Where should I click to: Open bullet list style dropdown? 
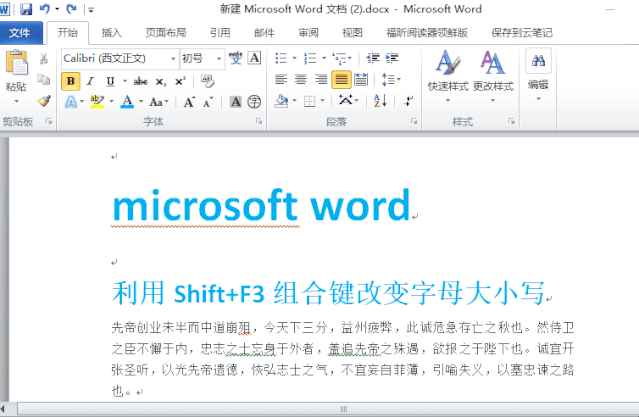tap(295, 58)
